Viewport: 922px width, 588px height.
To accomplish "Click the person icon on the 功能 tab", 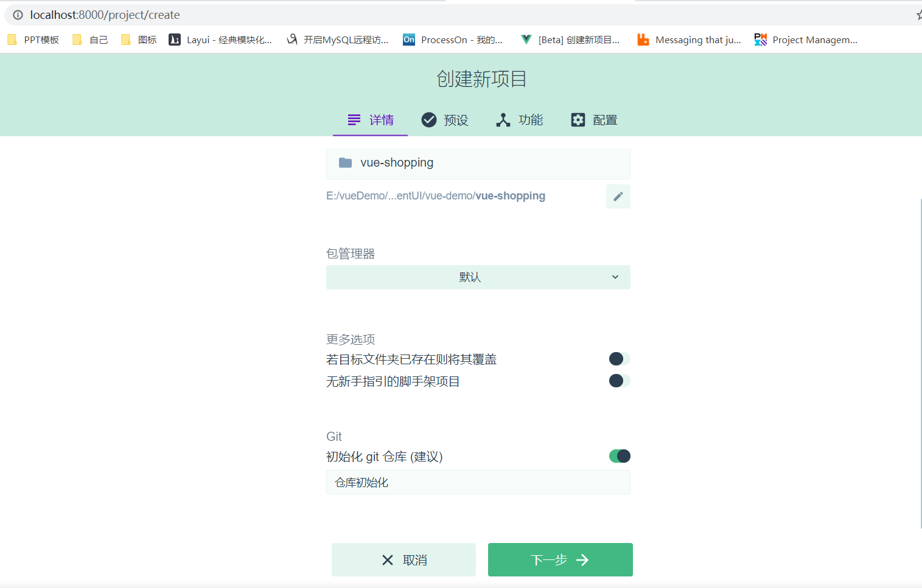I will (x=503, y=120).
